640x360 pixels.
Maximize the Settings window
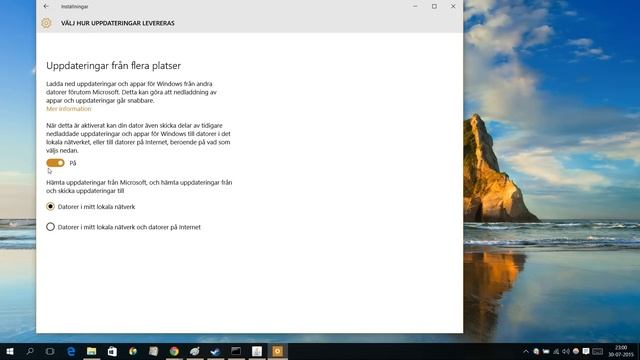pyautogui.click(x=434, y=6)
